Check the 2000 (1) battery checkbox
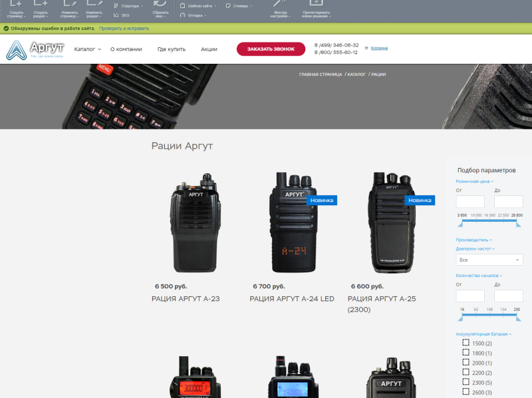This screenshot has width=532, height=398. tap(466, 362)
